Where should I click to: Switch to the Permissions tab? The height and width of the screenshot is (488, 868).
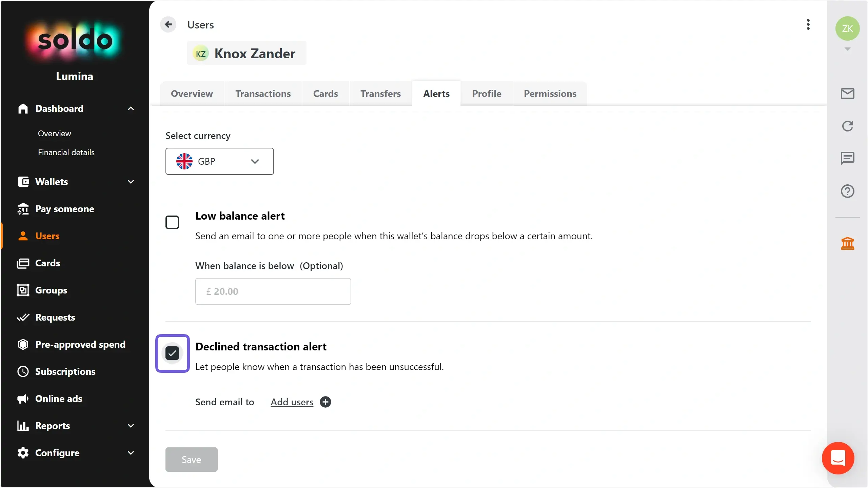tap(550, 94)
